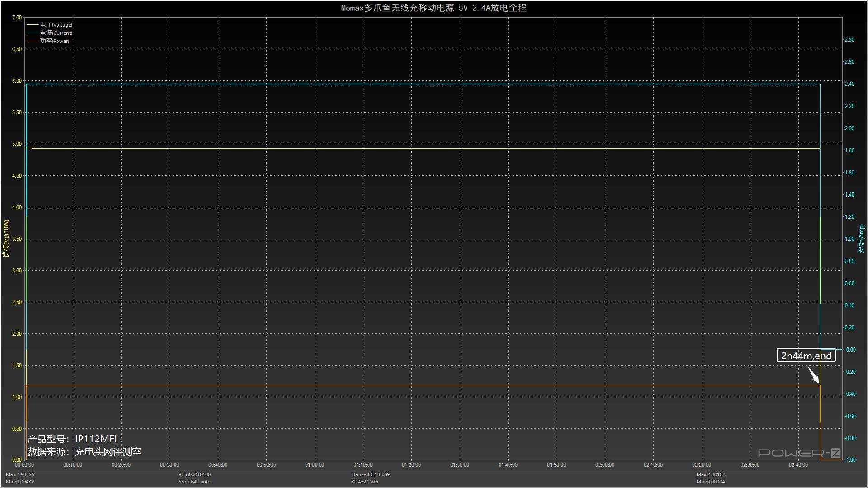The image size is (868, 488).
Task: Click the 3.50 label on the voltage axis
Action: [x=17, y=239]
